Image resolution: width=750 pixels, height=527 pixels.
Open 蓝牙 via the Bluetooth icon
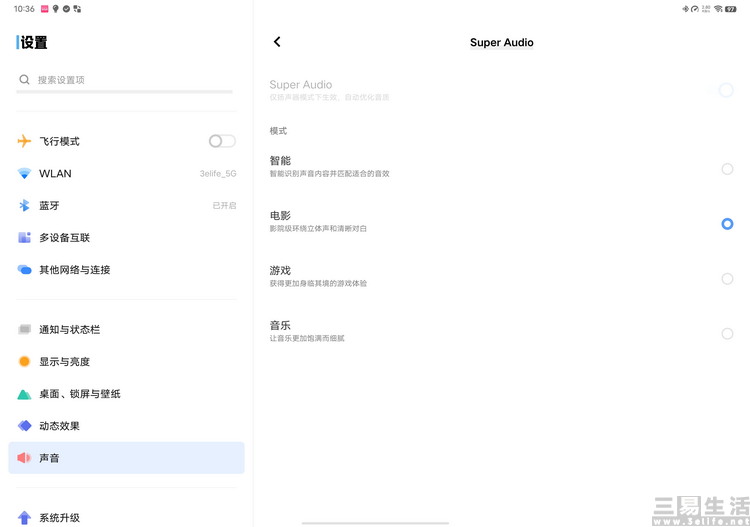pos(24,205)
